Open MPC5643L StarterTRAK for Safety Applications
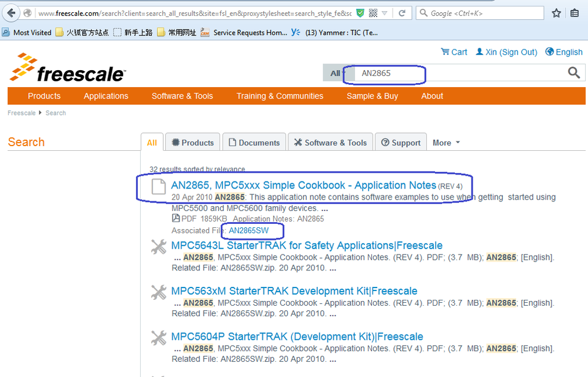 pos(307,245)
